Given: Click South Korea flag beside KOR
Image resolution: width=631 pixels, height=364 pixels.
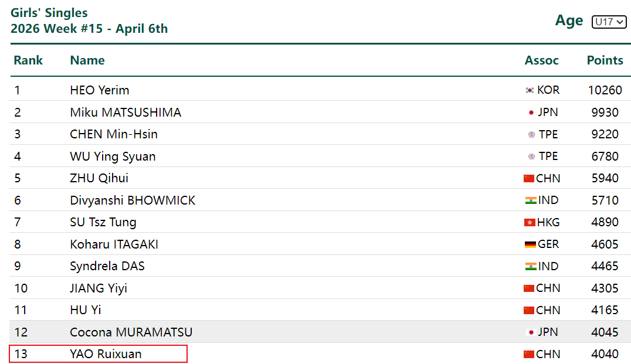Looking at the screenshot, I should [x=530, y=90].
